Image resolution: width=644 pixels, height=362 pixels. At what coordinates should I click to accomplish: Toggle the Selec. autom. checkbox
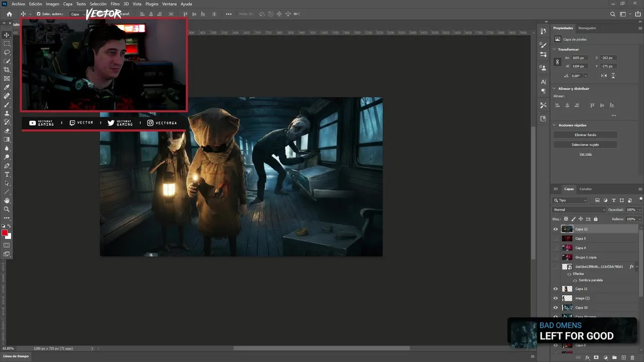39,14
